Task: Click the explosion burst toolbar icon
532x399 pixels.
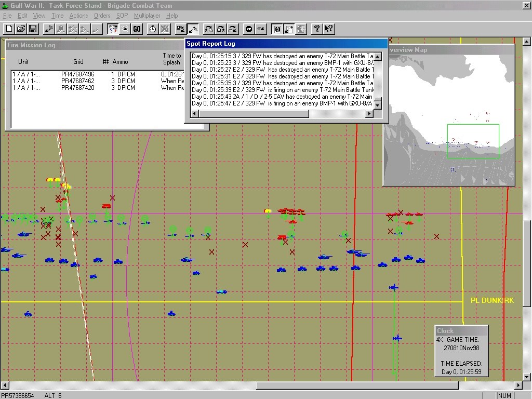Action: click(x=125, y=29)
